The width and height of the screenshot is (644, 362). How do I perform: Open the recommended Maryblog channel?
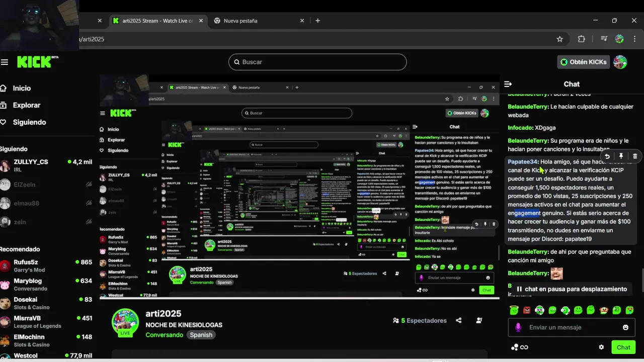tap(46, 285)
